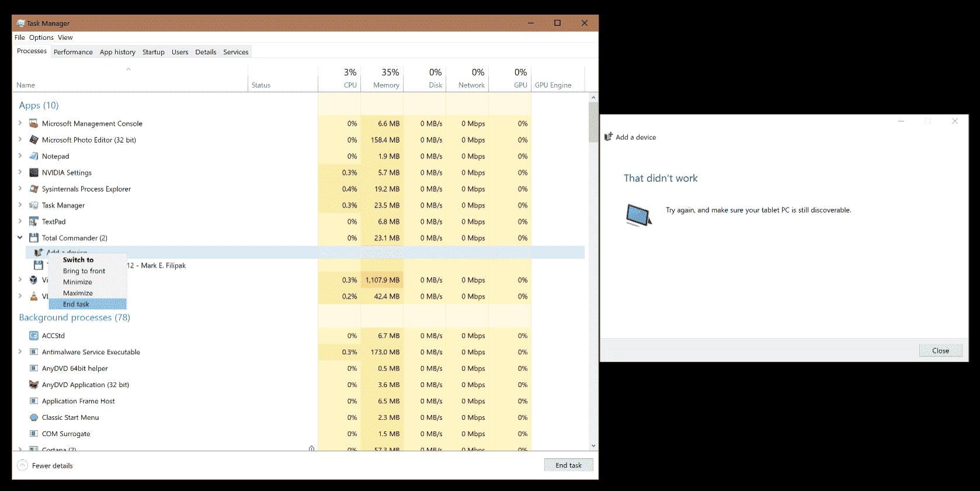Expand the NVIDIA Settings row
Screen dimensions: 980x491
pos(20,172)
